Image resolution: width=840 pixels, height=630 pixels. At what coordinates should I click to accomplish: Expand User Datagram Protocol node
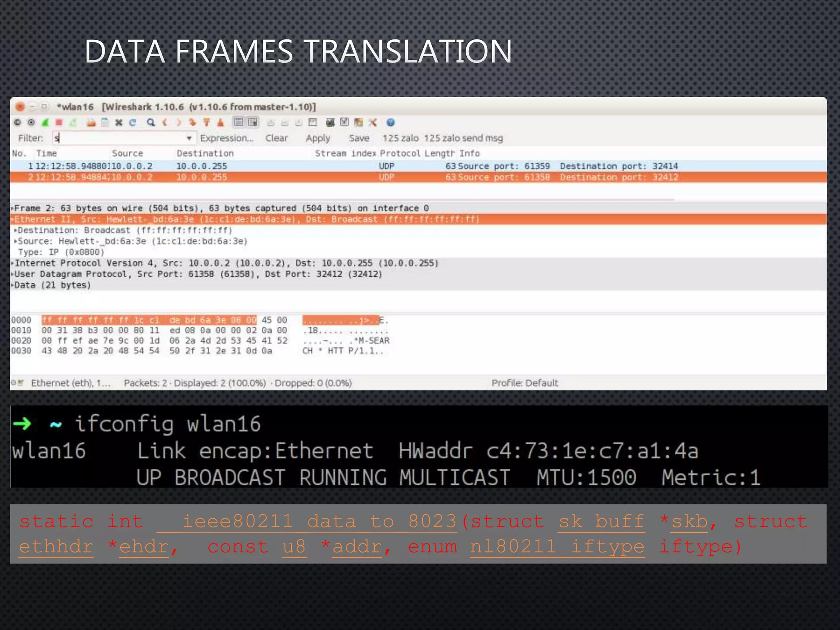click(x=12, y=274)
